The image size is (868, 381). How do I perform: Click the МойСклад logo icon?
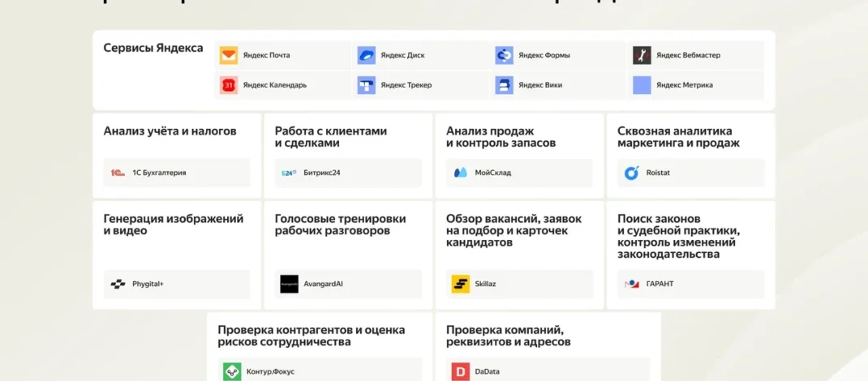coord(461,173)
